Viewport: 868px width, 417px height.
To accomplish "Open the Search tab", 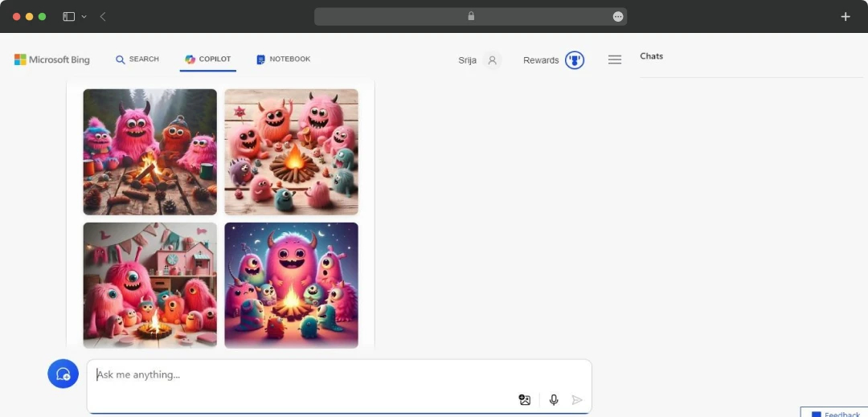I will click(x=137, y=59).
